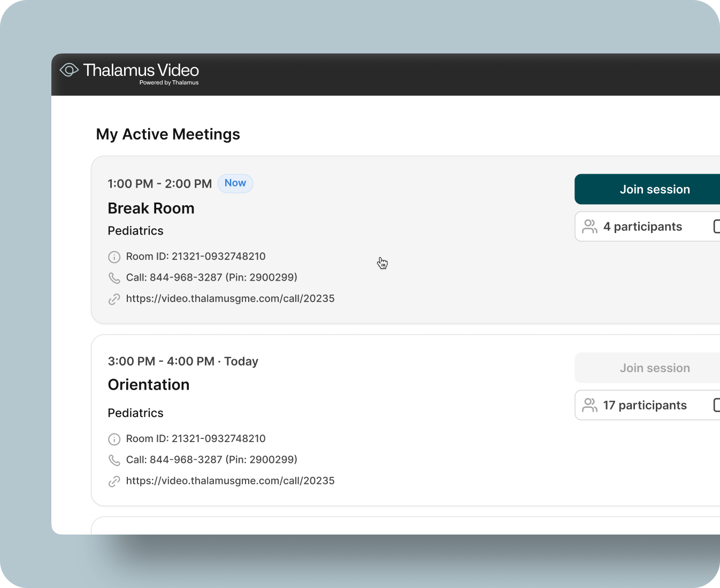Viewport: 720px width, 588px height.
Task: Open the Break Room meeting URL link
Action: pyautogui.click(x=230, y=298)
